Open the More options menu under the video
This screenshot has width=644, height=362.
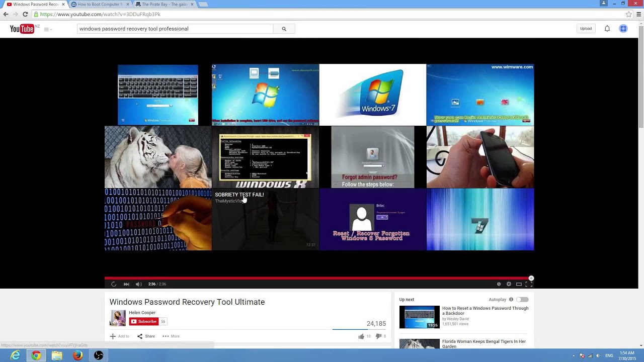tap(171, 336)
